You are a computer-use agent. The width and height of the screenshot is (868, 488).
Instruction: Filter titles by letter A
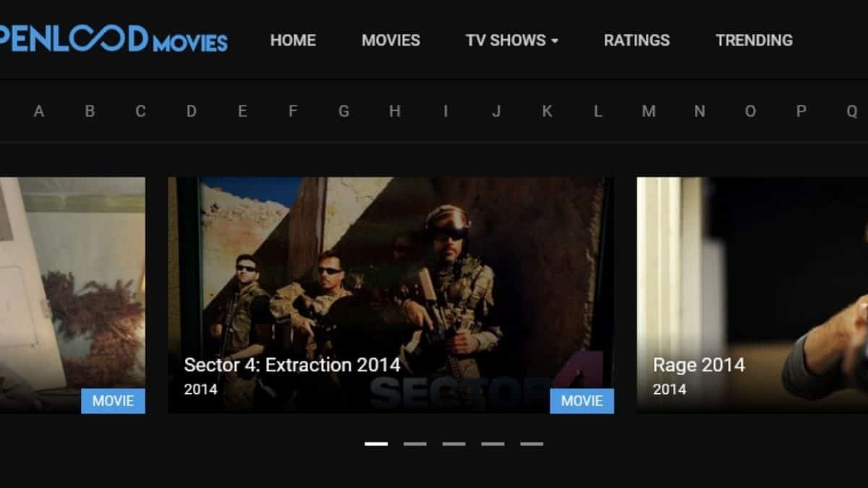pyautogui.click(x=39, y=111)
